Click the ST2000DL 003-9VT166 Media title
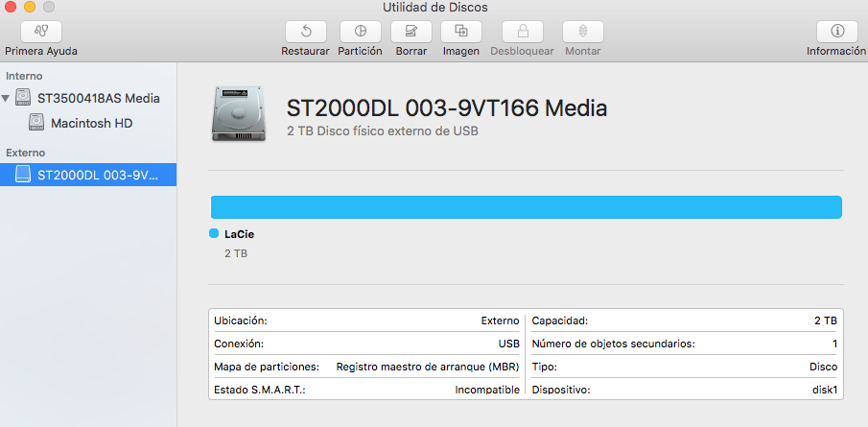868x427 pixels. coord(447,108)
